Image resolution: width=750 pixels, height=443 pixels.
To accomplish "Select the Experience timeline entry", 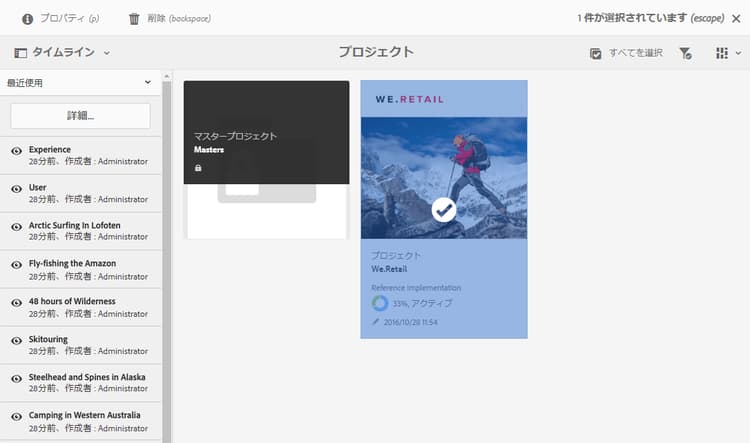I will click(80, 155).
